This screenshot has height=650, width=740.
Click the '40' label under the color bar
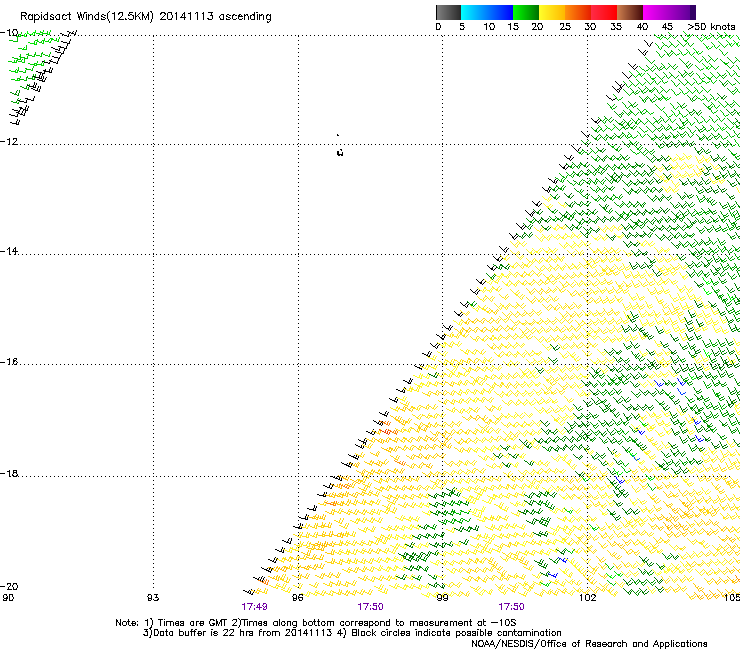[x=642, y=27]
